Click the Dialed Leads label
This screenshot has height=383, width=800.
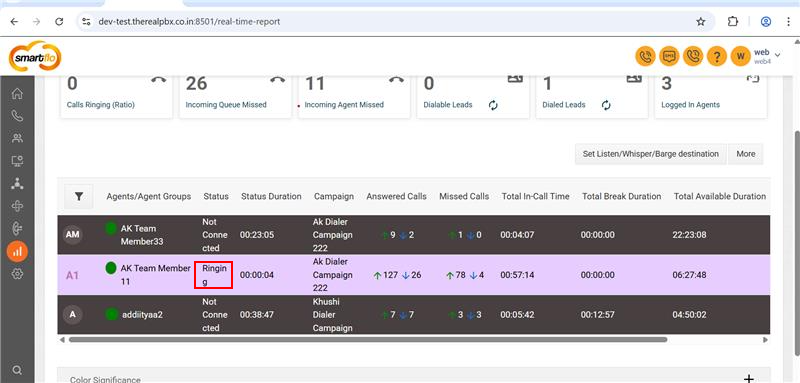click(x=564, y=105)
